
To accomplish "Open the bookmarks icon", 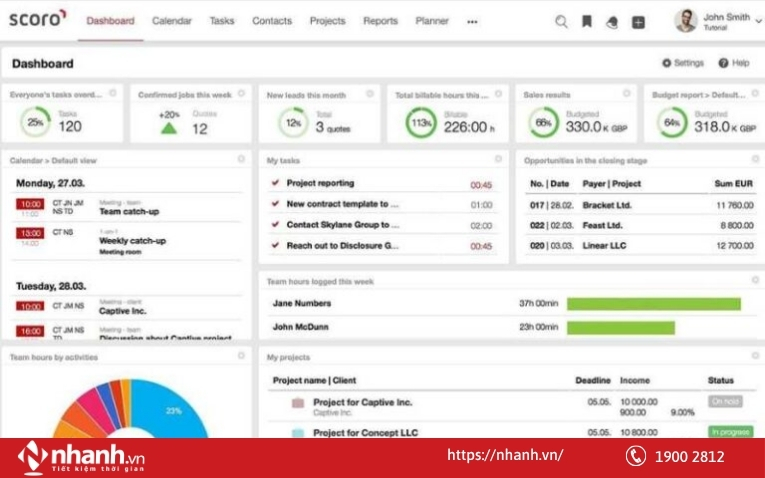I will (x=587, y=21).
